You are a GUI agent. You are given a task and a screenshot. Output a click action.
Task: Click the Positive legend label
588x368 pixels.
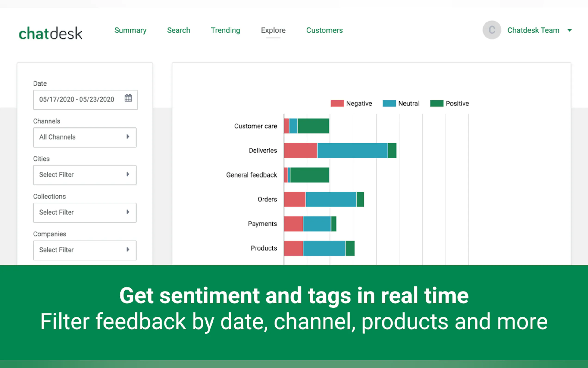pos(457,103)
